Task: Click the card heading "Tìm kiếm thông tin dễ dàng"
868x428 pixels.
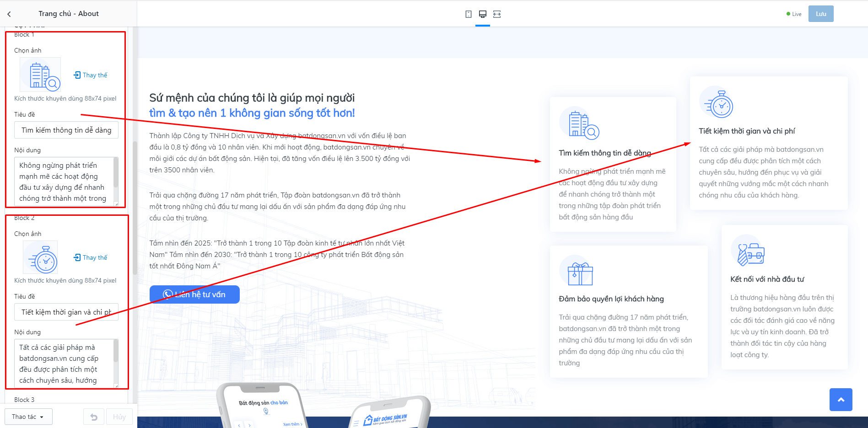Action: tap(605, 153)
